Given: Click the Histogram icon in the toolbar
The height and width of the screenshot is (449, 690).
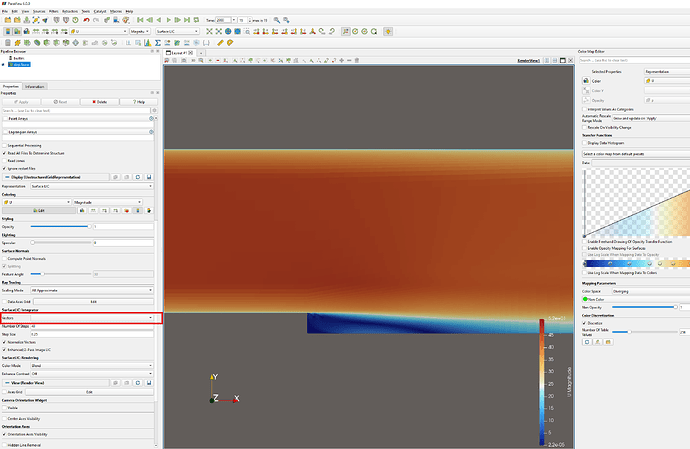Looking at the screenshot, I should click(x=148, y=43).
